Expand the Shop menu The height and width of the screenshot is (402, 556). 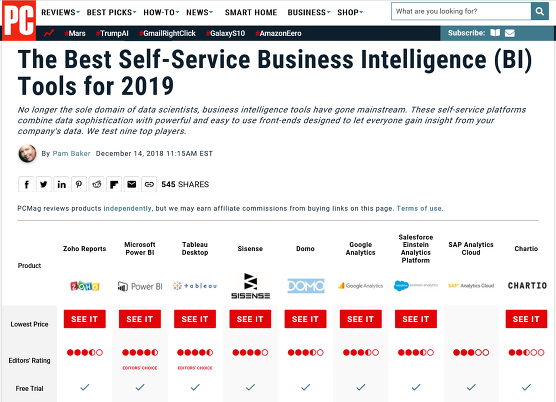(350, 12)
